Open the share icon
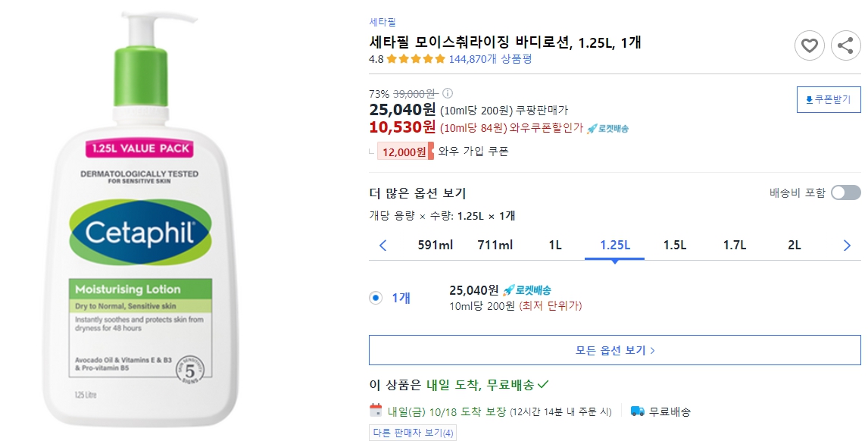 click(x=846, y=45)
